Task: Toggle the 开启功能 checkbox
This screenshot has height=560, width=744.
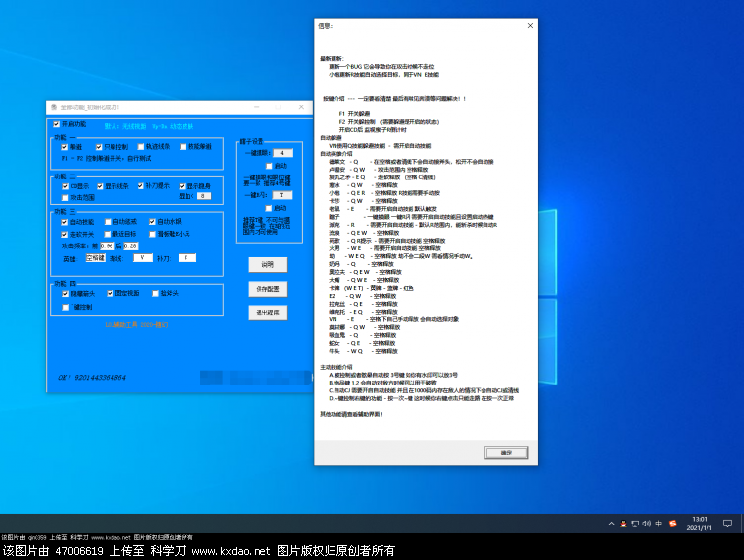Action: [x=56, y=124]
